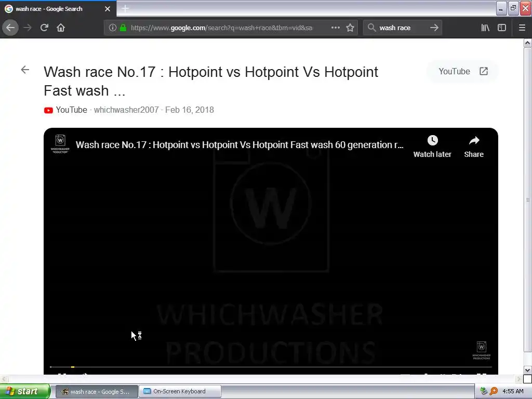
Task: Click the Feb 16, 2018 upload date
Action: point(189,110)
